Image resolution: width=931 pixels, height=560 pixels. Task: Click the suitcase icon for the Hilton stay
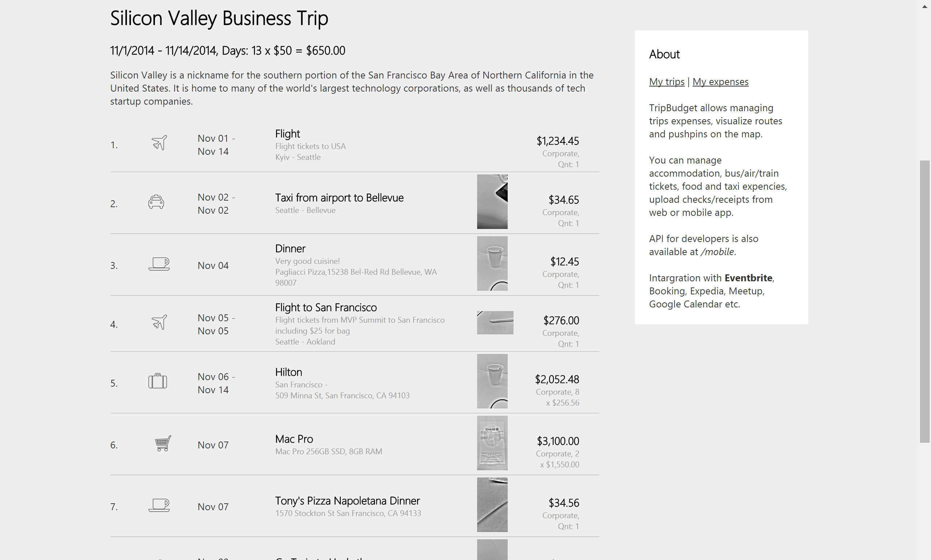click(157, 381)
